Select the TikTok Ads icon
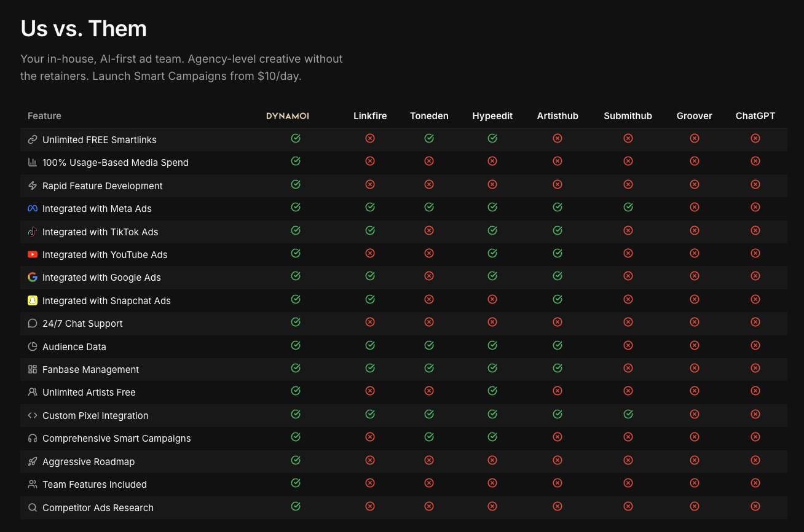Viewport: 804px width, 532px height. (32, 231)
